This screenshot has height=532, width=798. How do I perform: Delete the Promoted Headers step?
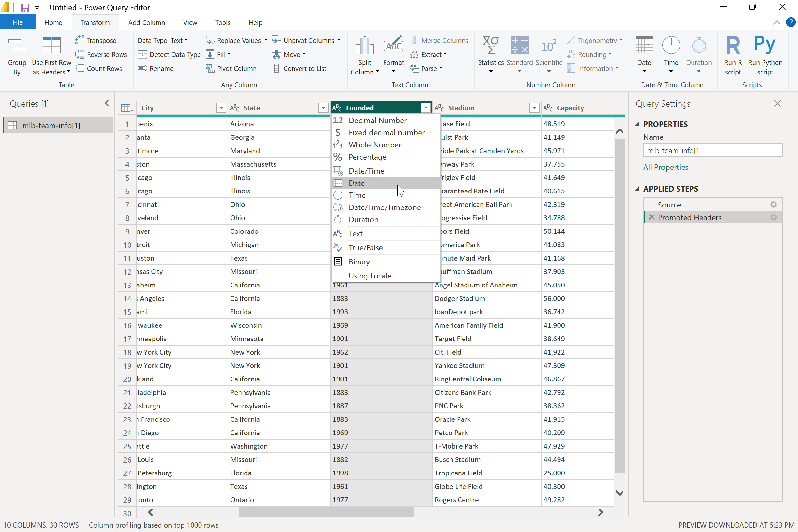tap(652, 217)
